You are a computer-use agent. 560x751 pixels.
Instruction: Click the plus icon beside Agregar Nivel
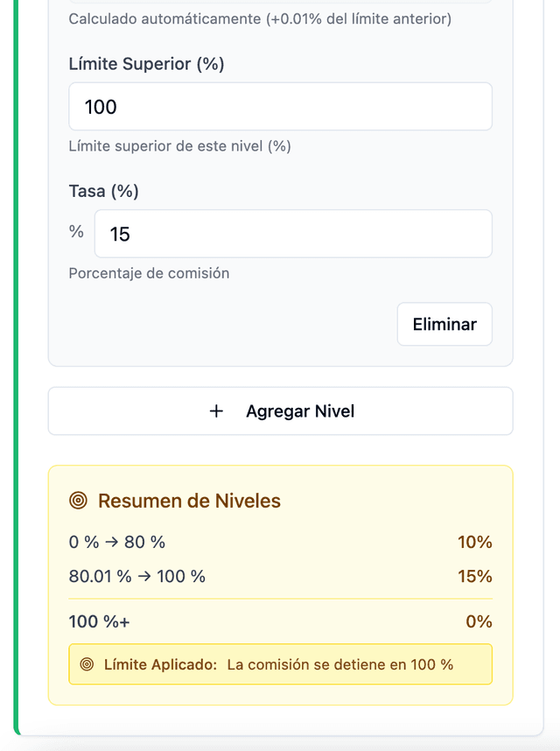217,411
